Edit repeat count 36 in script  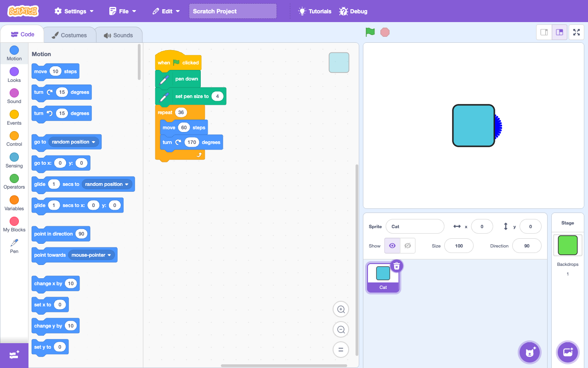point(181,112)
